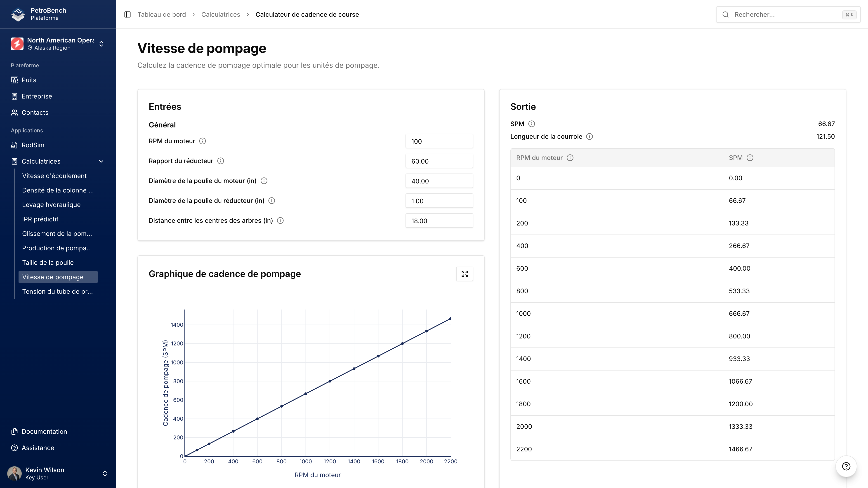The height and width of the screenshot is (488, 868).
Task: Expand the Kevin Wilson profile menu
Action: [104, 473]
